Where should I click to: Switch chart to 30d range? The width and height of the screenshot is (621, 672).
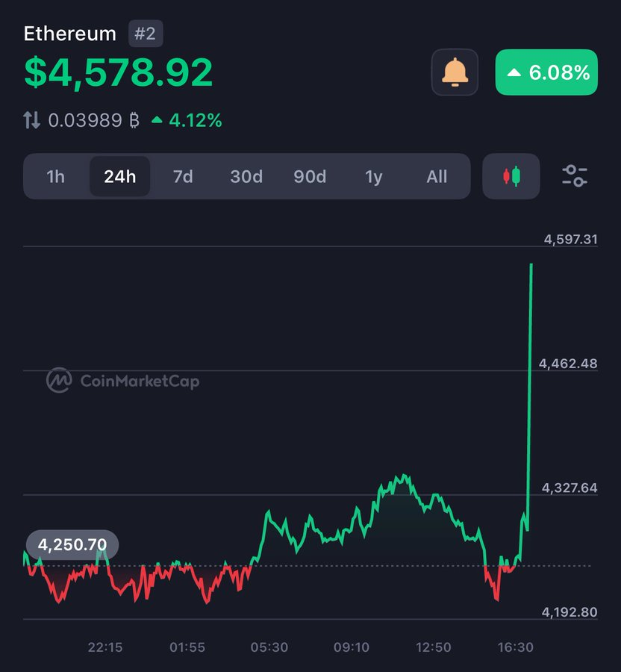pos(246,176)
